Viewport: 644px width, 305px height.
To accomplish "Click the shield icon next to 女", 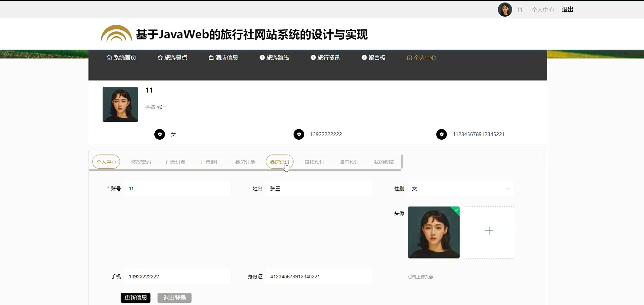I will [x=160, y=134].
